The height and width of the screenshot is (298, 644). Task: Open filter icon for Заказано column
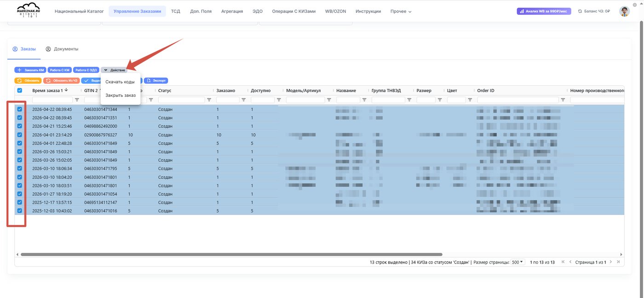[x=243, y=100]
